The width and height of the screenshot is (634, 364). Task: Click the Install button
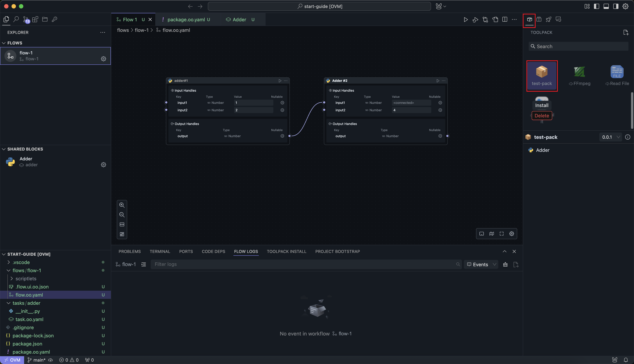[x=542, y=105]
